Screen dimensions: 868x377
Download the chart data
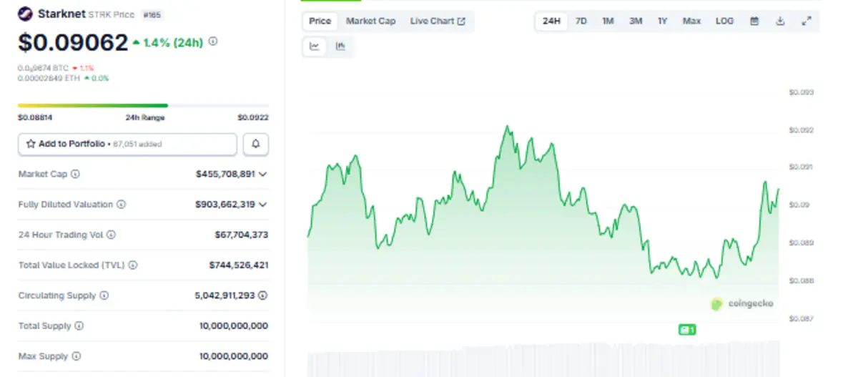click(780, 21)
